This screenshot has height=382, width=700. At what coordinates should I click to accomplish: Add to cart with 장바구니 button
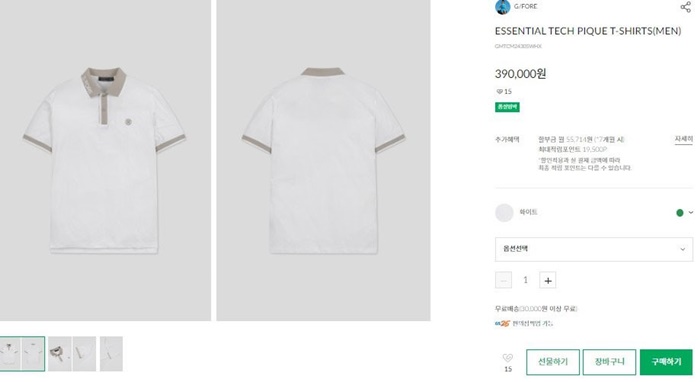click(609, 362)
